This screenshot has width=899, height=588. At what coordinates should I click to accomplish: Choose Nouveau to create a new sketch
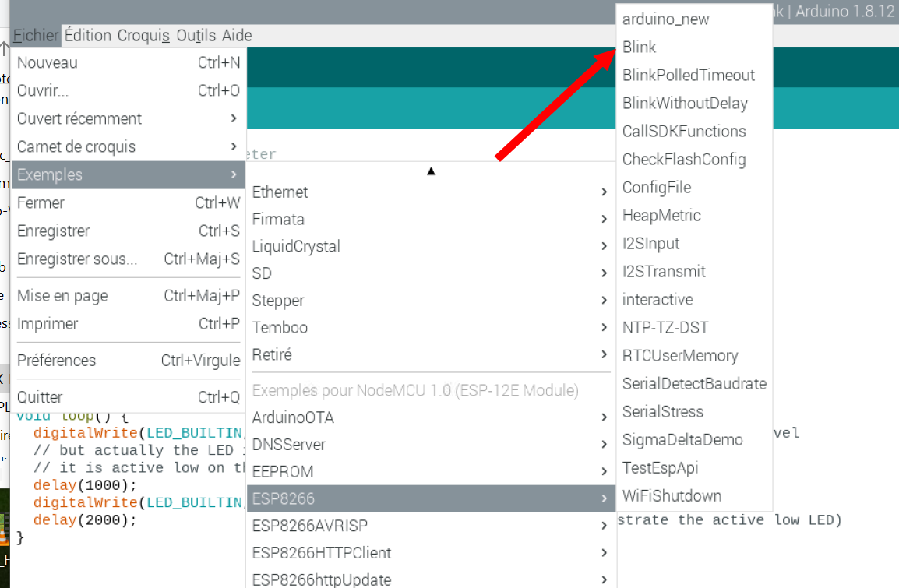click(129, 62)
